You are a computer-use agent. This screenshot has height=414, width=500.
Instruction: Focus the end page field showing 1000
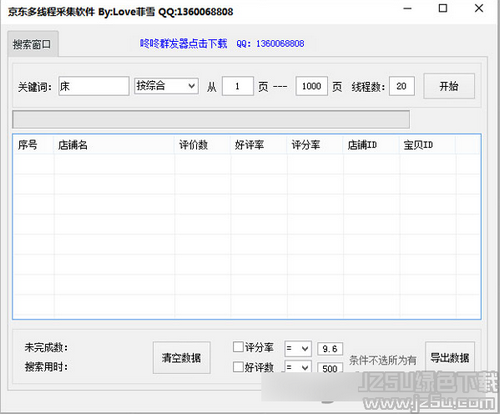click(x=312, y=86)
